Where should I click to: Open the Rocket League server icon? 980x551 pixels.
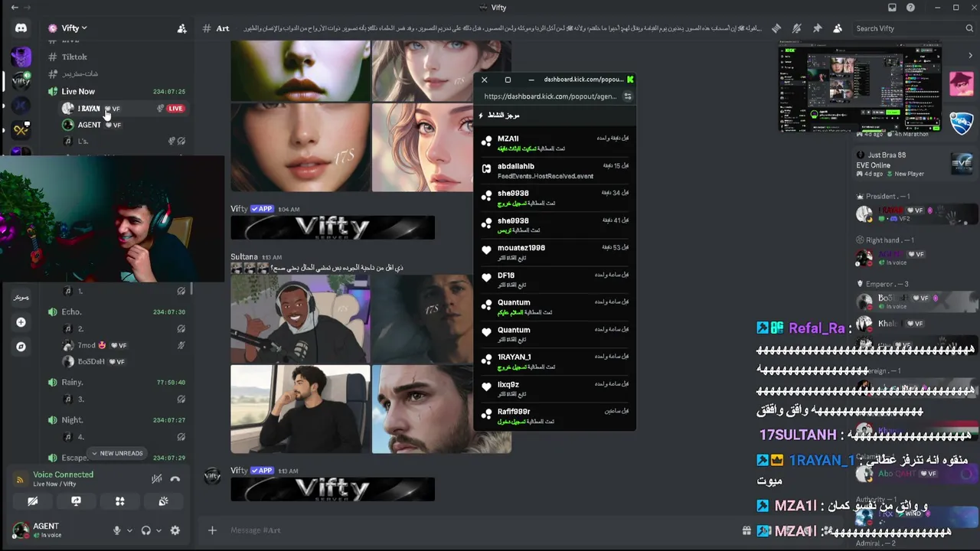[x=962, y=122]
